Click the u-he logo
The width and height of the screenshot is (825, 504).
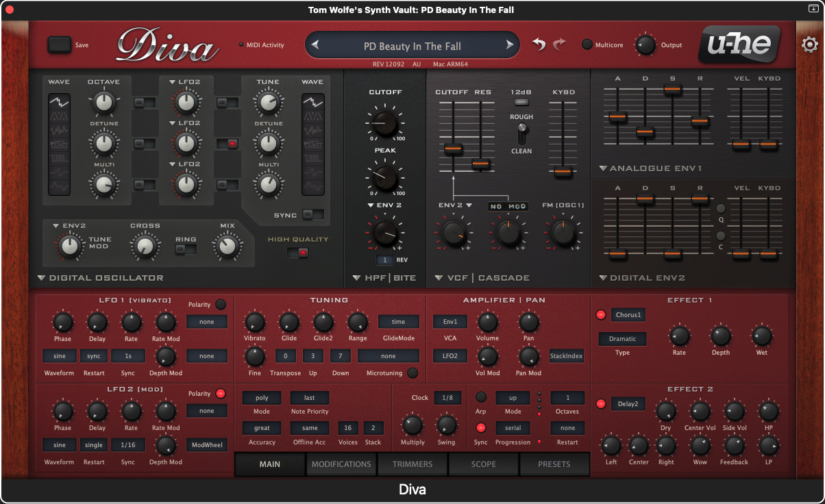click(x=739, y=45)
